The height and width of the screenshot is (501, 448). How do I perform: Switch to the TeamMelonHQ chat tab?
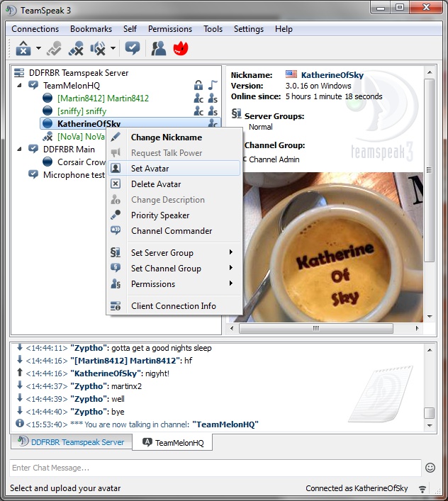pyautogui.click(x=172, y=442)
